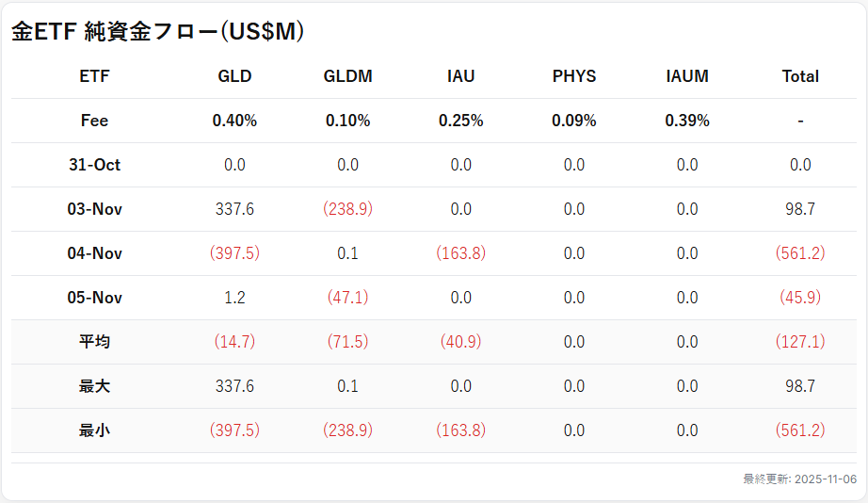The height and width of the screenshot is (503, 868).
Task: Select the 04-Nov Total value (561.2)
Action: (x=800, y=253)
